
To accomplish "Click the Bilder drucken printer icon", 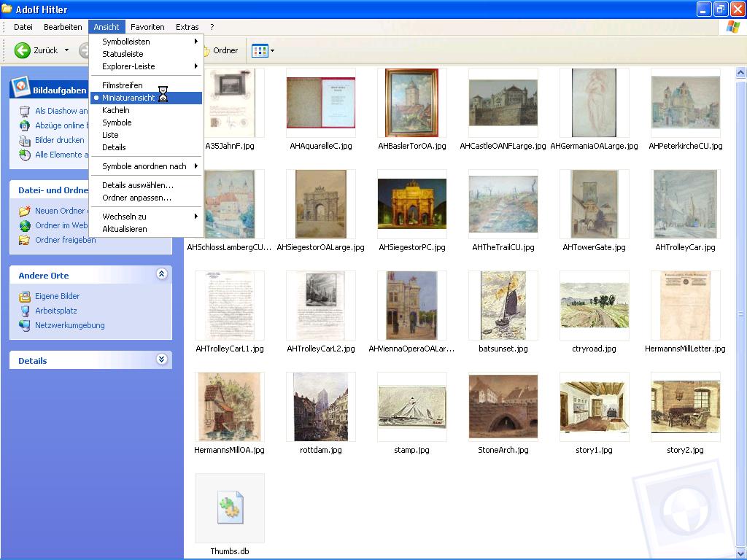I will [x=24, y=140].
